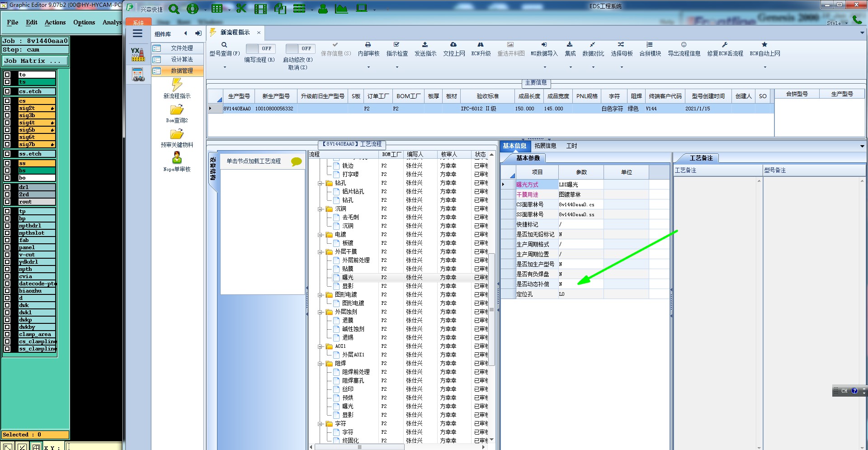Screen dimensions: 868x450
Task: Open 预审关键物料 folder icon
Action: [x=177, y=134]
